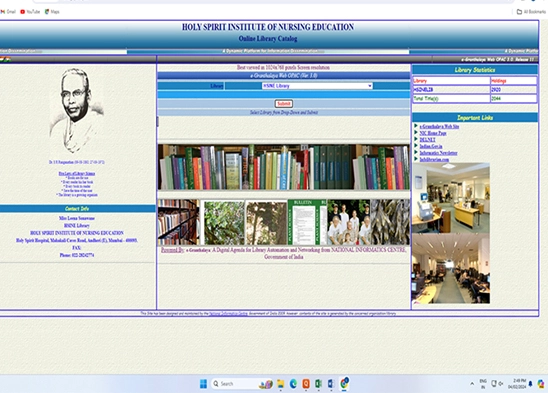Image resolution: width=548 pixels, height=393 pixels.
Task: Open the Indian Gov.in link
Action: [431, 146]
